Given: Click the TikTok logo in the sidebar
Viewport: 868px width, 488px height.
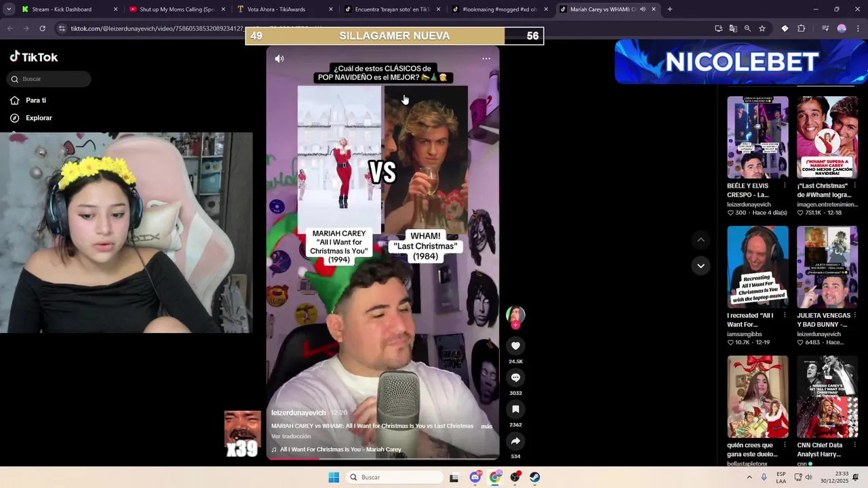Looking at the screenshot, I should (x=34, y=57).
